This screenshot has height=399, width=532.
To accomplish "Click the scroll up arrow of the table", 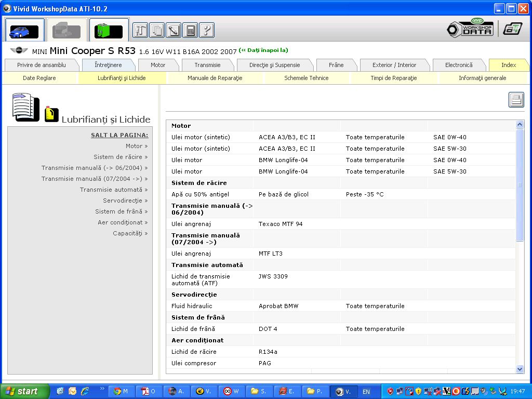I will (520, 125).
